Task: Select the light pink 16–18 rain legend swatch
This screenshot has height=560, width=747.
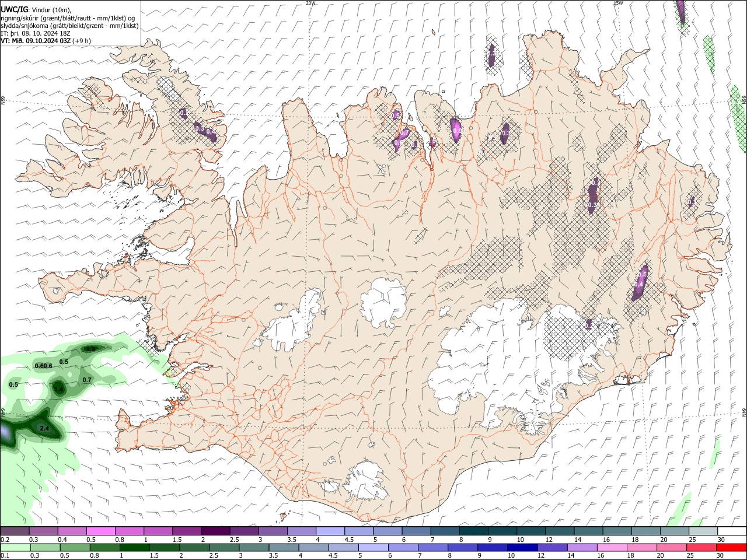Action: [612, 547]
